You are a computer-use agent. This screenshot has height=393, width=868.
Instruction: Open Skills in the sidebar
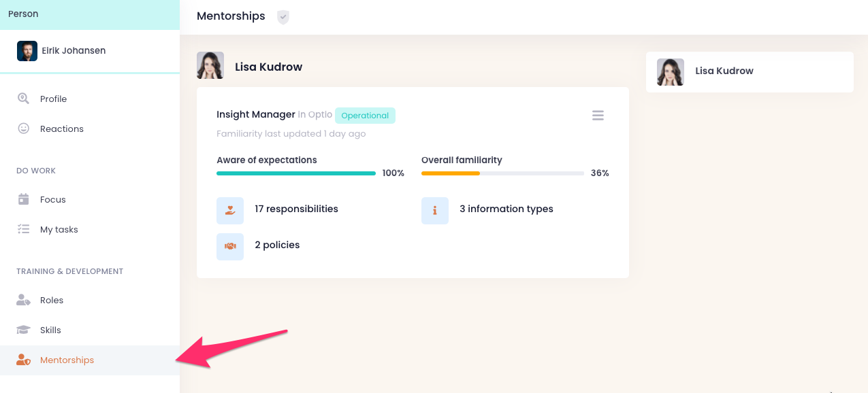click(50, 330)
